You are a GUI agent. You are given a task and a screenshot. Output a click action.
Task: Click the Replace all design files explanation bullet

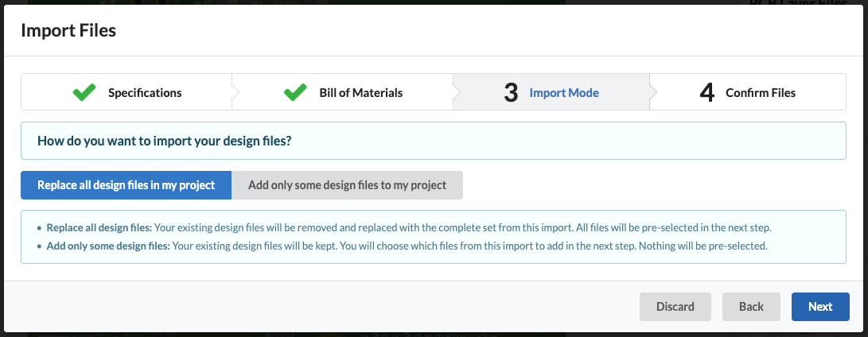408,227
